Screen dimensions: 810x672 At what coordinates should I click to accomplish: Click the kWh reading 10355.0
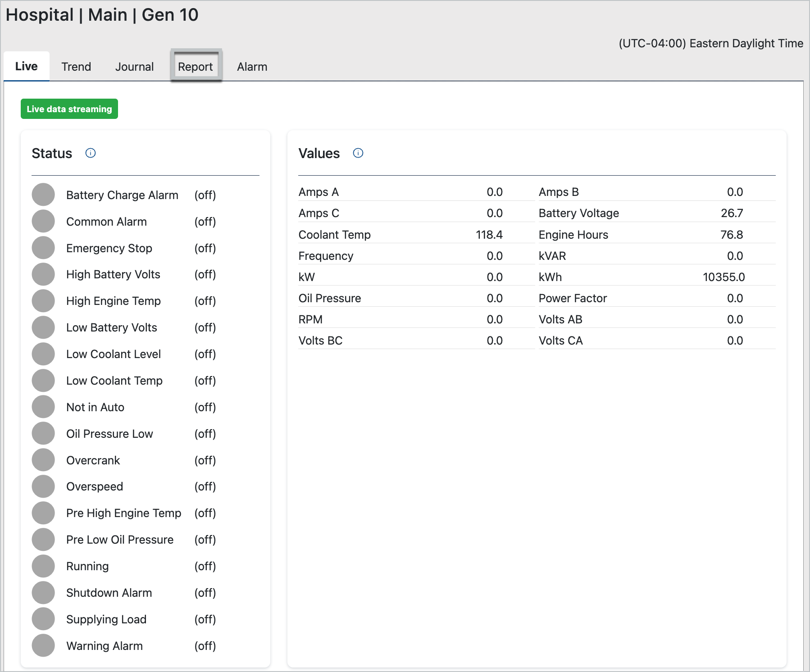(724, 277)
